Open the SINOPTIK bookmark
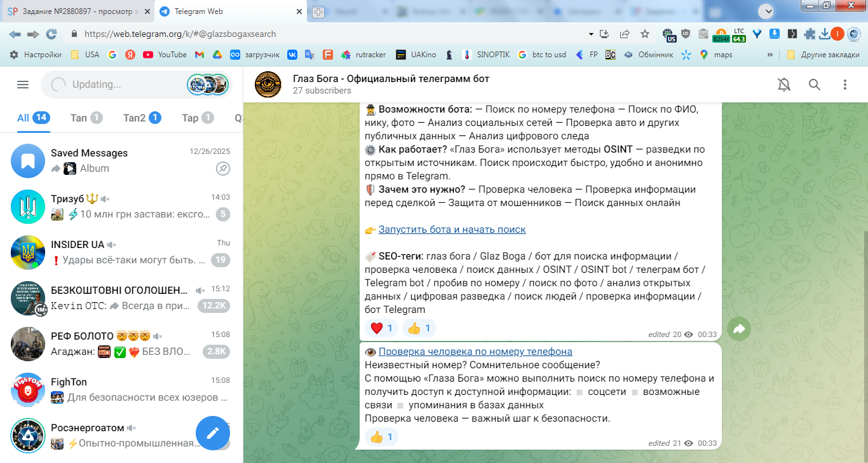 (486, 55)
